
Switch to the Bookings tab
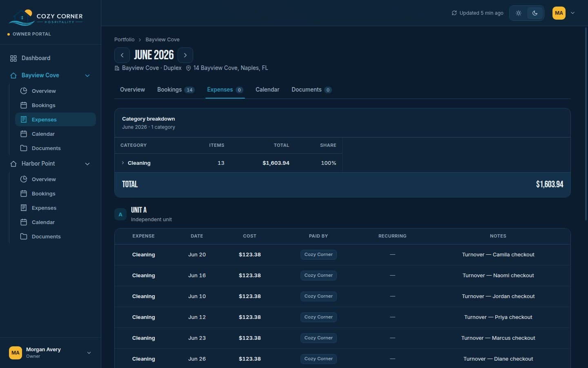[x=176, y=90]
